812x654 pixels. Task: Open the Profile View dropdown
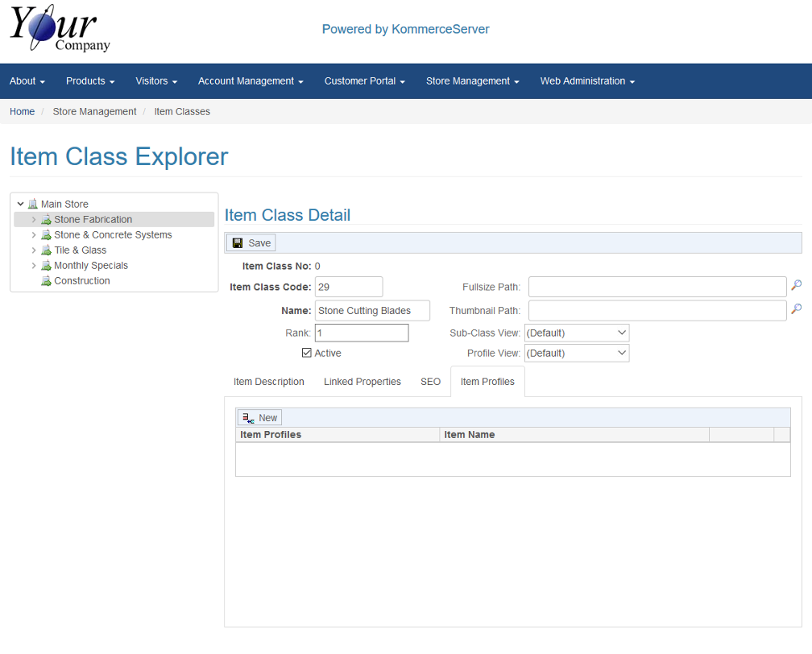click(576, 353)
